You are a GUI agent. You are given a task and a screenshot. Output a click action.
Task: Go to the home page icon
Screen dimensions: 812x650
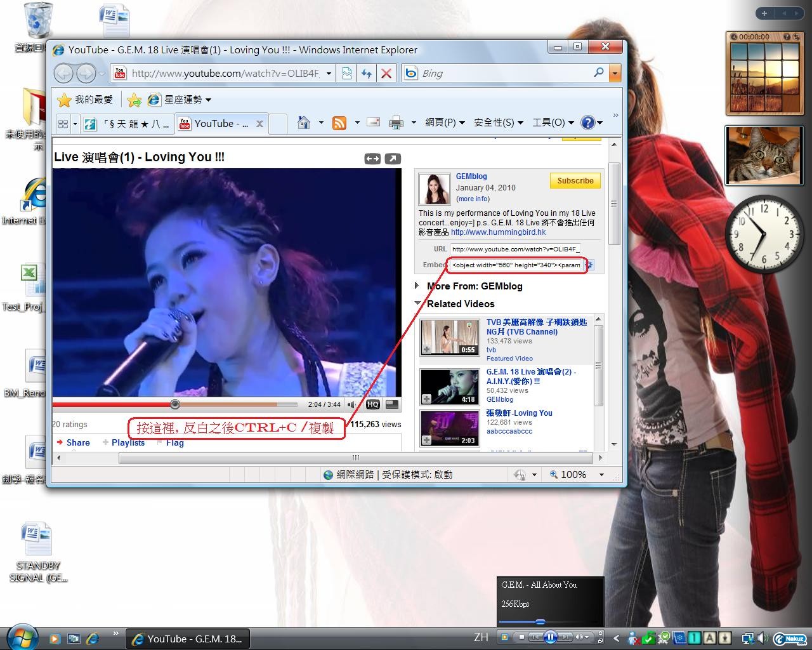pos(304,123)
